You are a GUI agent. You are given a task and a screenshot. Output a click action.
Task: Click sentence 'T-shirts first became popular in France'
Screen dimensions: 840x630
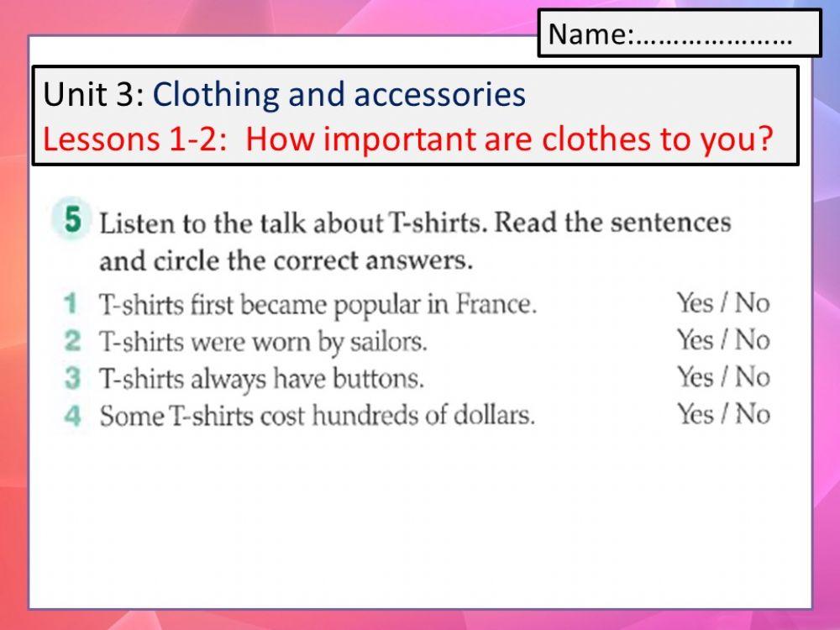pyautogui.click(x=318, y=304)
